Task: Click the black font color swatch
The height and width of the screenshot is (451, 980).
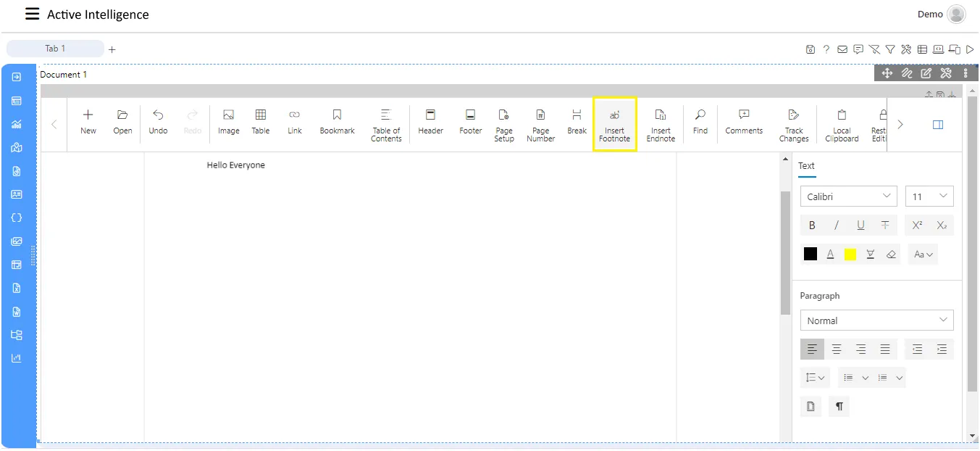Action: pos(811,255)
